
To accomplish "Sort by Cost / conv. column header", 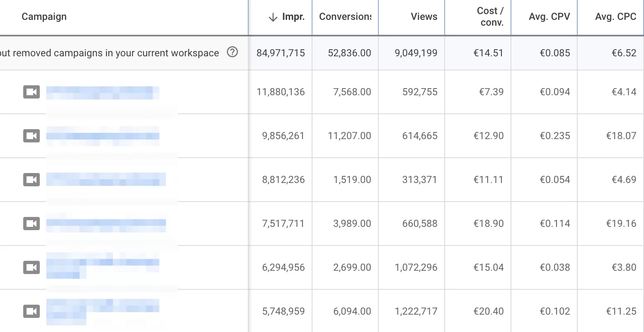I will (x=490, y=17).
